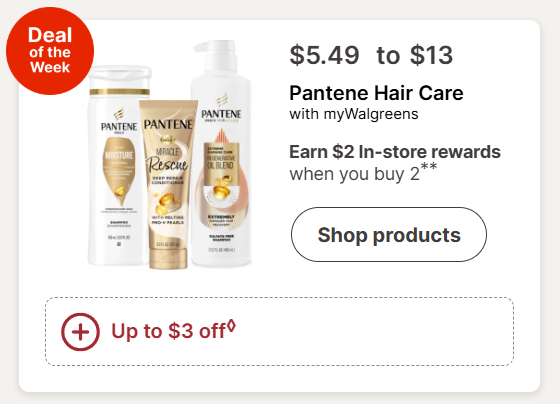Click gold cap of Miracle Rescue tube
Image resolution: width=560 pixels, height=404 pixels.
168,259
